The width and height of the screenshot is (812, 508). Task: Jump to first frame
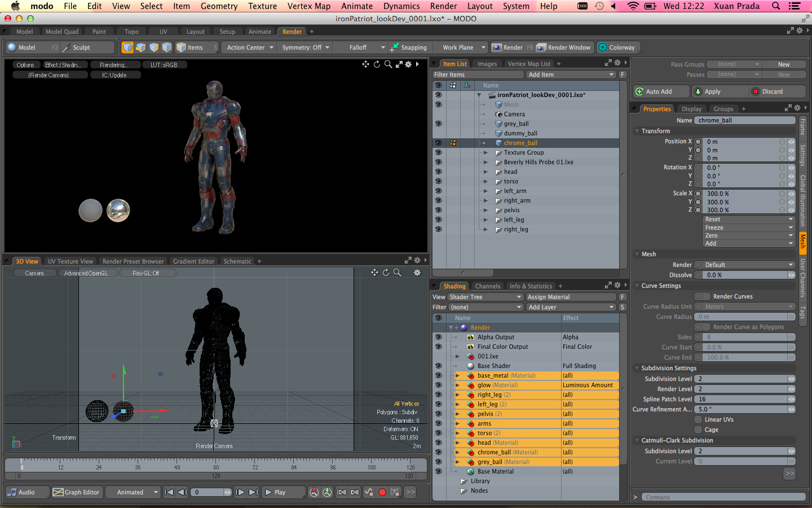(x=169, y=492)
